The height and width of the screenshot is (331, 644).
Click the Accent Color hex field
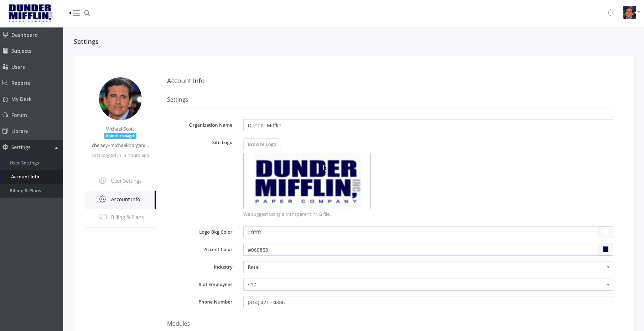click(x=421, y=250)
